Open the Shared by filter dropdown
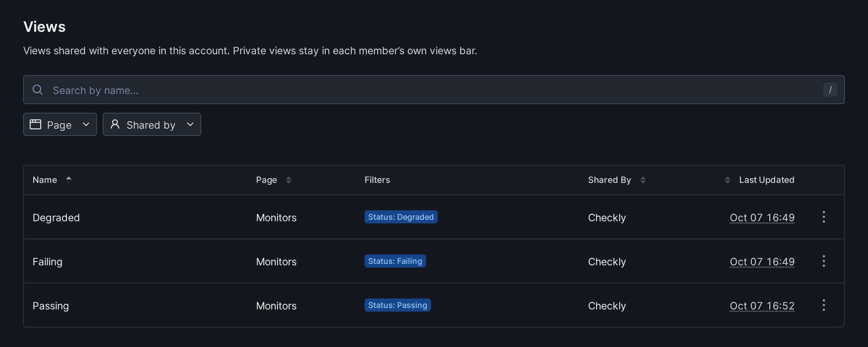The width and height of the screenshot is (868, 347). tap(152, 124)
